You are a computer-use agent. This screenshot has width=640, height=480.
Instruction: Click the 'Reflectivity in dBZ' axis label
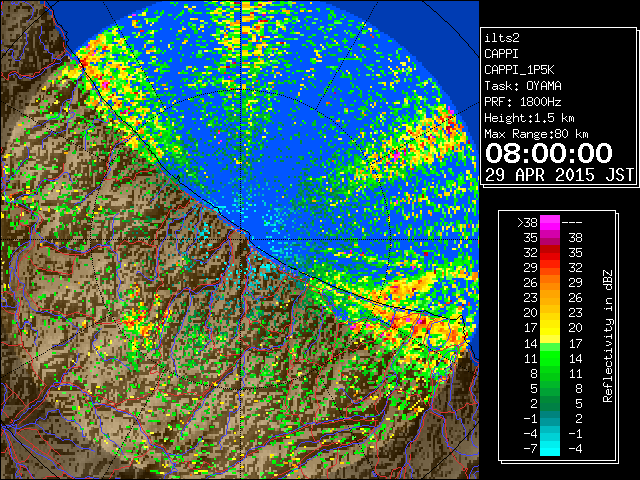(x=608, y=336)
